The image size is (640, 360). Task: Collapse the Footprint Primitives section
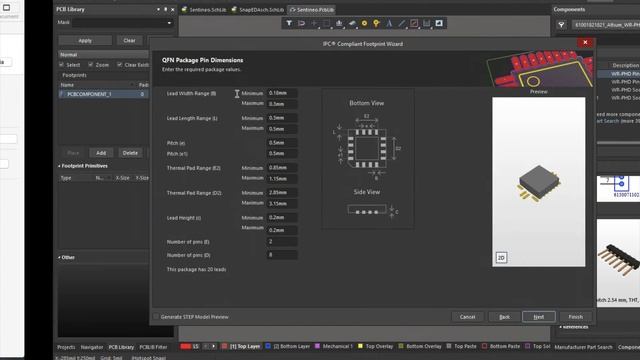click(59, 166)
